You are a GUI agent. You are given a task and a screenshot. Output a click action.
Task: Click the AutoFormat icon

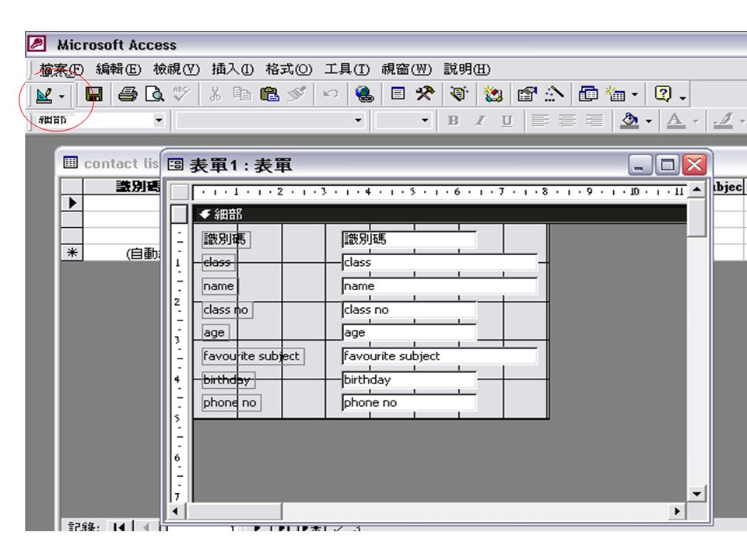(x=459, y=93)
